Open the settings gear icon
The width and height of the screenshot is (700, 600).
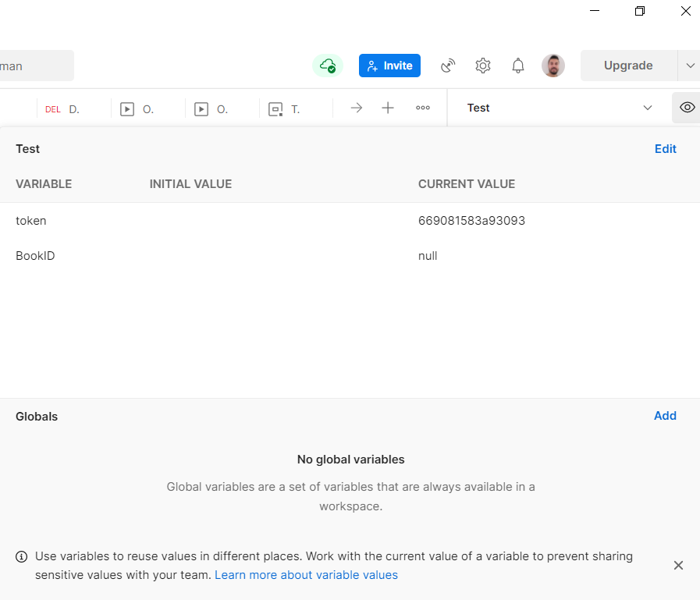[482, 66]
